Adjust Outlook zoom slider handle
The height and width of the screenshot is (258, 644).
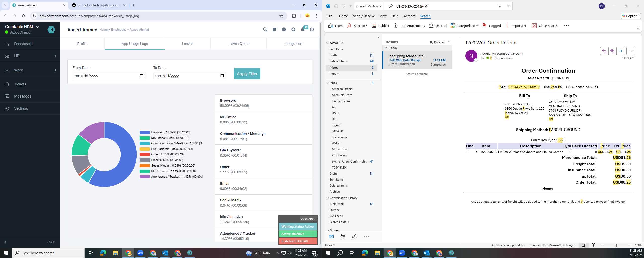[x=616, y=245]
